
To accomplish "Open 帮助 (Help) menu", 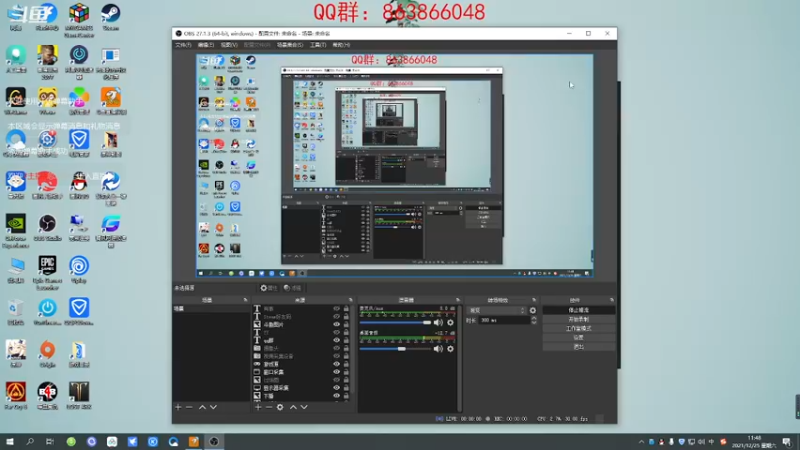I will tap(341, 45).
